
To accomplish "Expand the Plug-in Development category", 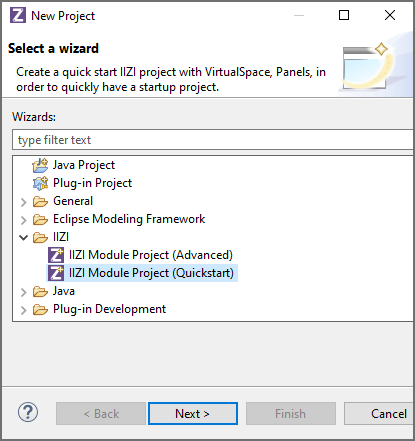I will (x=23, y=310).
